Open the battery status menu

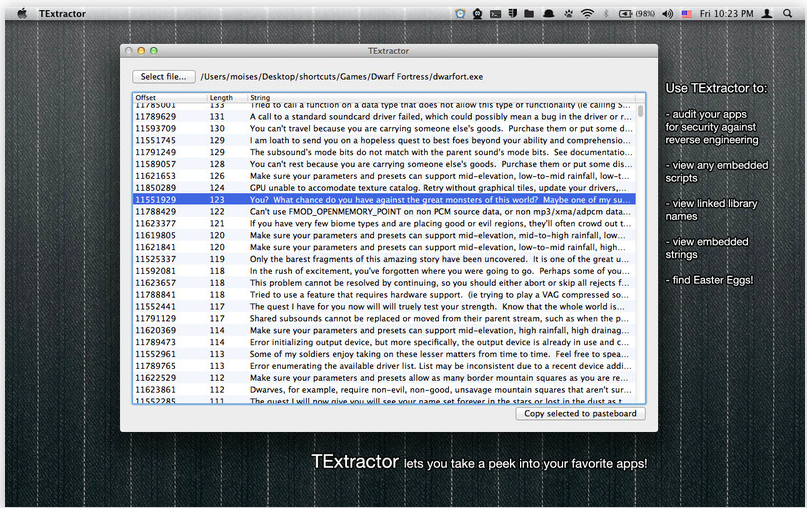tap(637, 14)
